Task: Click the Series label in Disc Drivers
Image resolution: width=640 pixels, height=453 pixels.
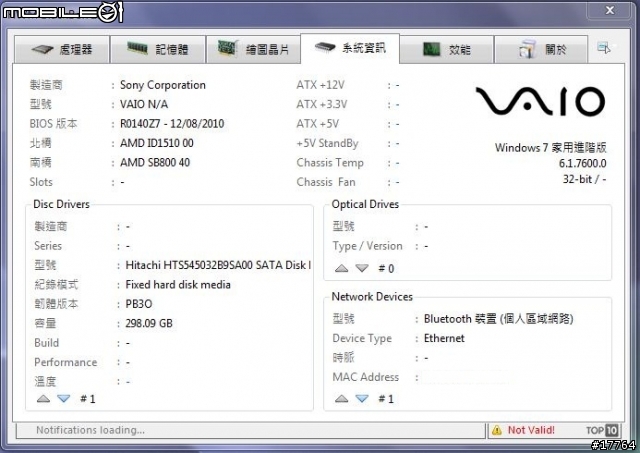Action: point(48,246)
